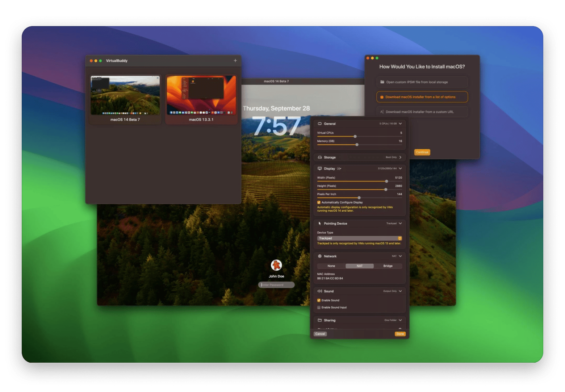Choose Open custom IPSW file from local storage
The height and width of the screenshot is (392, 565).
pyautogui.click(x=422, y=82)
